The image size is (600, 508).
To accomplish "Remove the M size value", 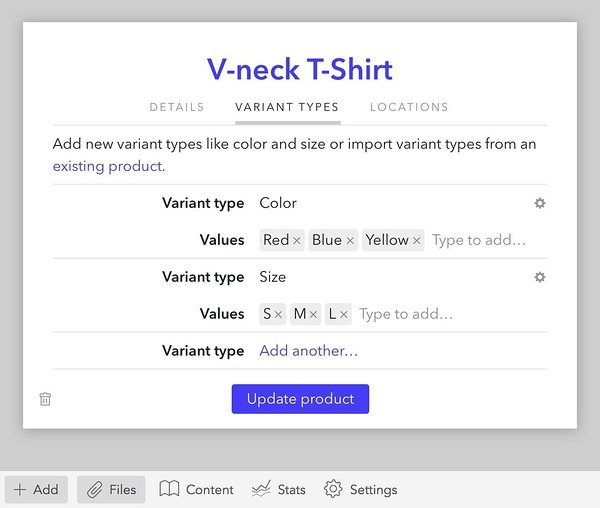I will (x=313, y=314).
